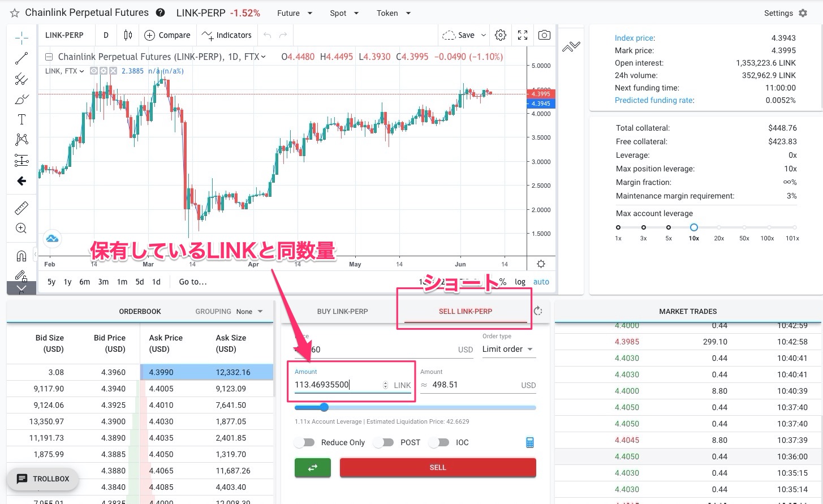
Task: Take a chart snapshot with camera icon
Action: pyautogui.click(x=544, y=35)
